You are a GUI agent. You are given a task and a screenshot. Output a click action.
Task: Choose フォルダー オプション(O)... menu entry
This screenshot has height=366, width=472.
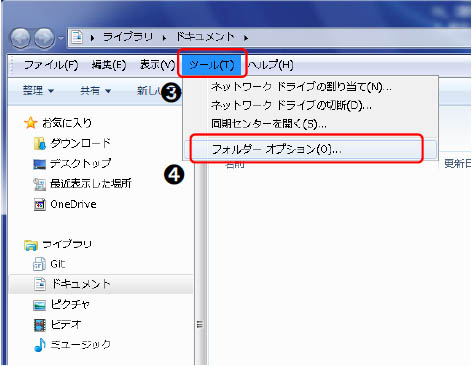(277, 149)
